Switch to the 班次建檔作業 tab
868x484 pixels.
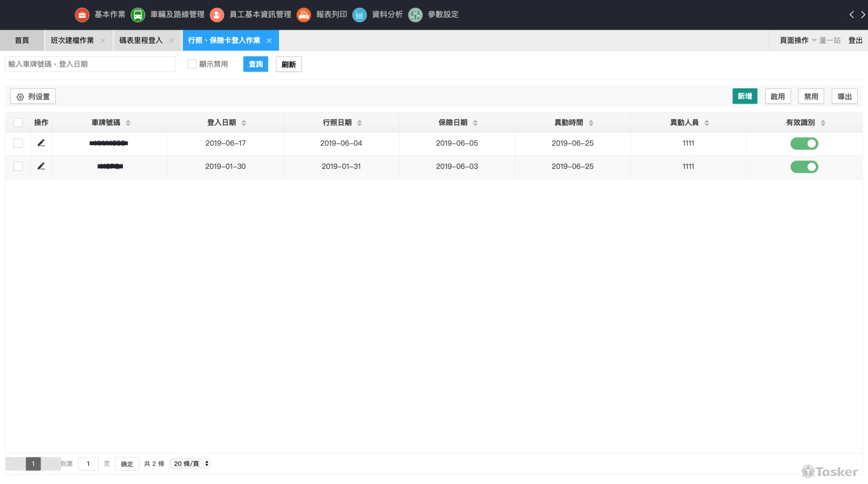[73, 41]
